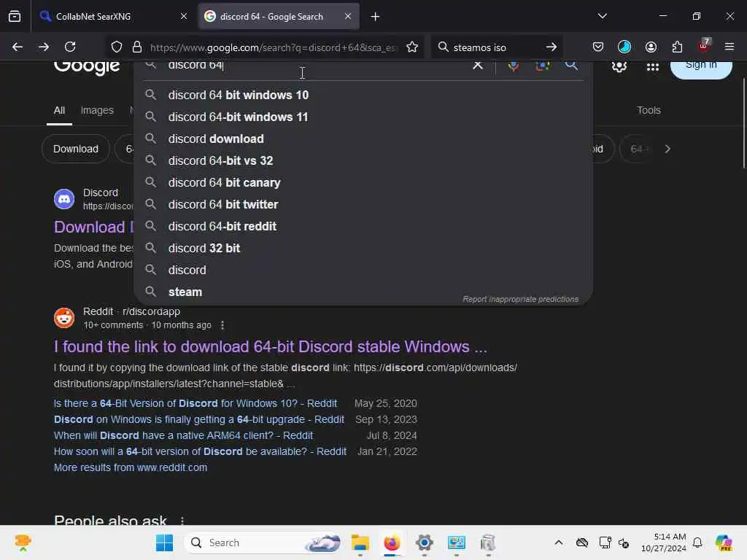
Task: Open the extensions puzzle icon
Action: tap(677, 47)
